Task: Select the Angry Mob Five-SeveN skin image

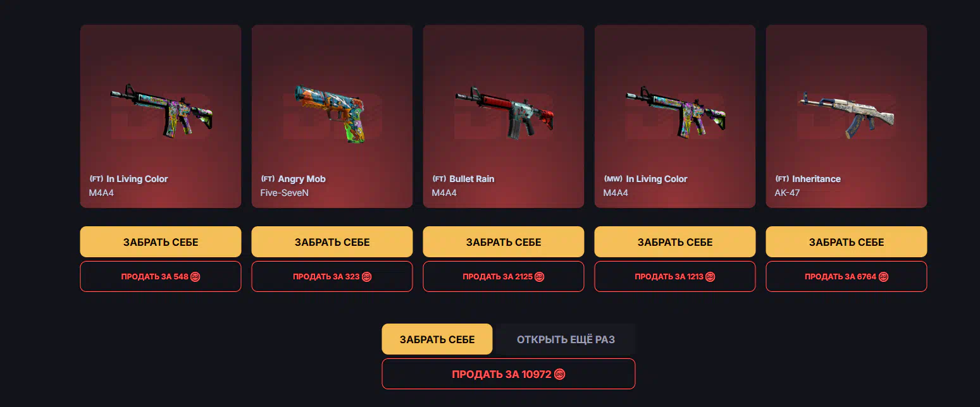Action: (x=330, y=112)
